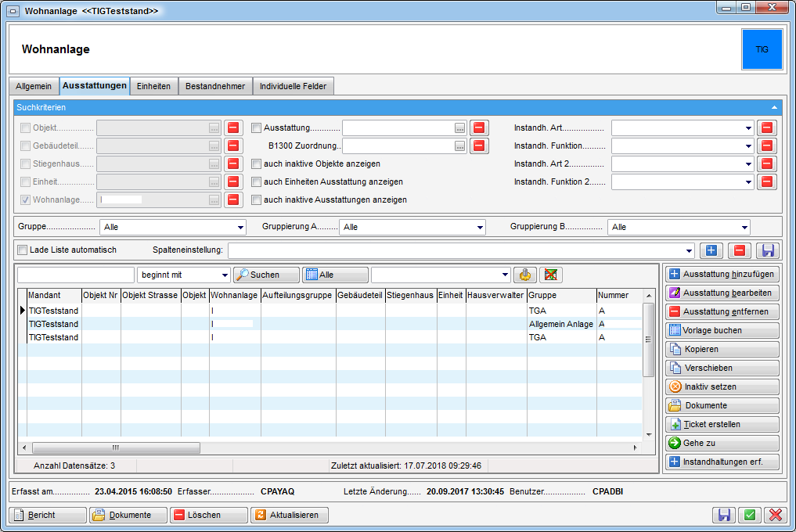Toggle the Objekt checkbox
The image size is (796, 532).
coord(25,128)
